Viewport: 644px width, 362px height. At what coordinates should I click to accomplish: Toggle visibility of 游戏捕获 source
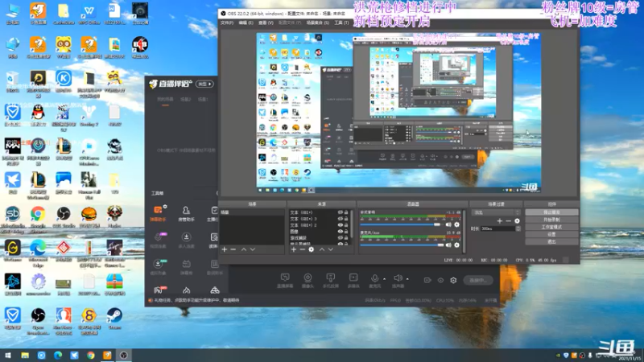(x=340, y=237)
